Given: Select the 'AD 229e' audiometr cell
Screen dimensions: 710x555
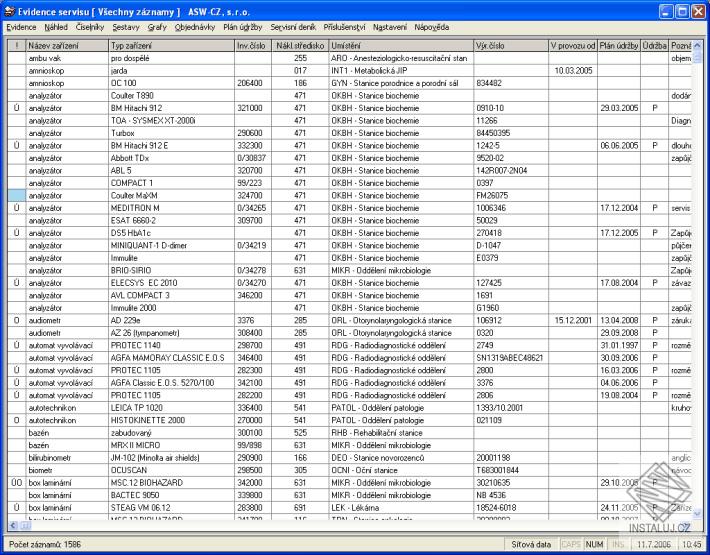Looking at the screenshot, I should [172, 321].
